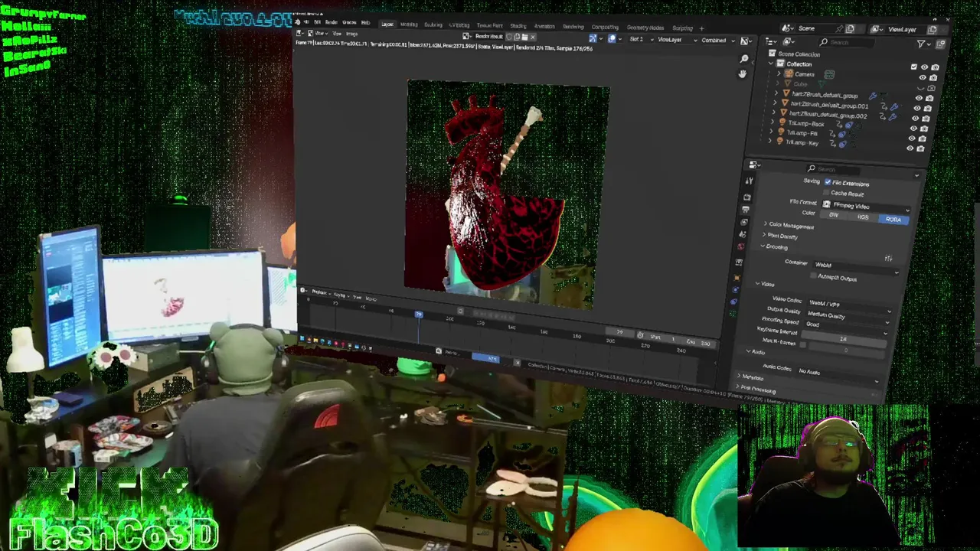
Task: Open the Scene properties tab
Action: click(x=743, y=235)
